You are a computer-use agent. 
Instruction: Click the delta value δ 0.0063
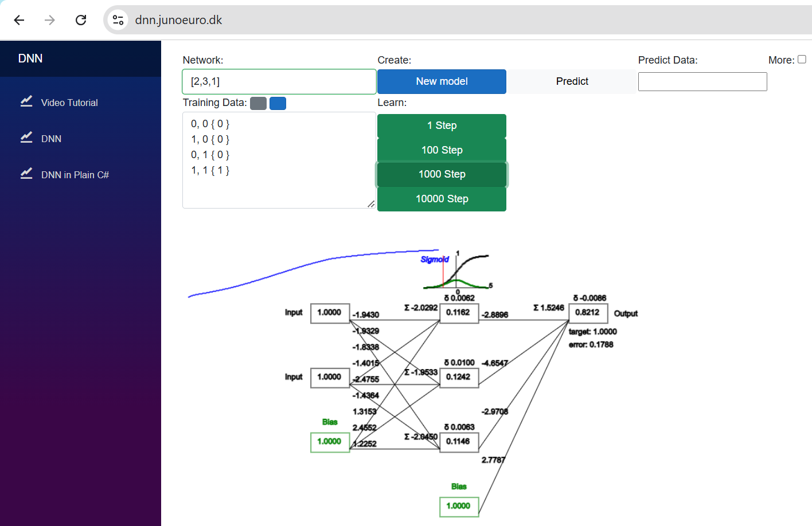[459, 427]
